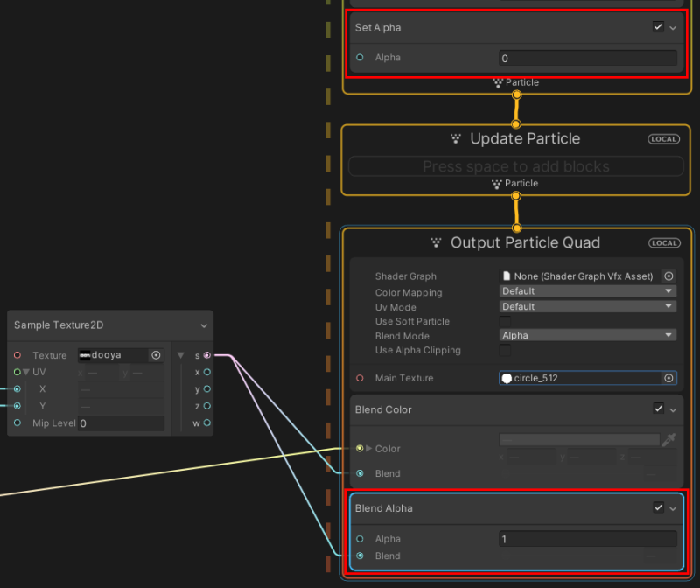Toggle the Use Soft Particle checkbox
This screenshot has height=588, width=700.
point(505,321)
